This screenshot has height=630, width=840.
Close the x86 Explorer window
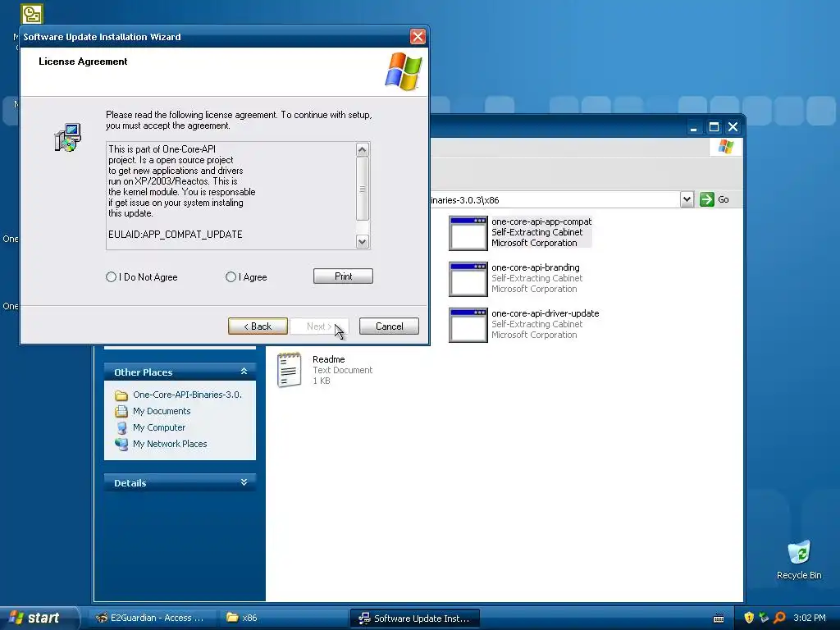733,127
